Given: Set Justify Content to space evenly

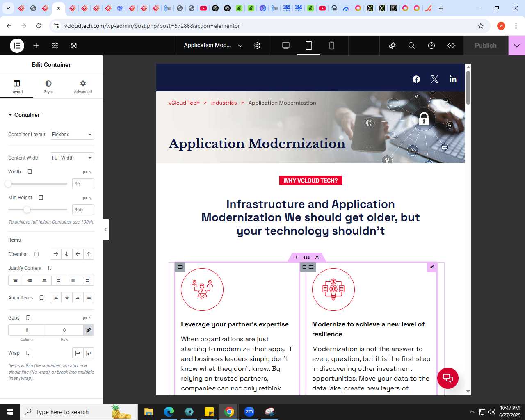Looking at the screenshot, I should [x=87, y=281].
